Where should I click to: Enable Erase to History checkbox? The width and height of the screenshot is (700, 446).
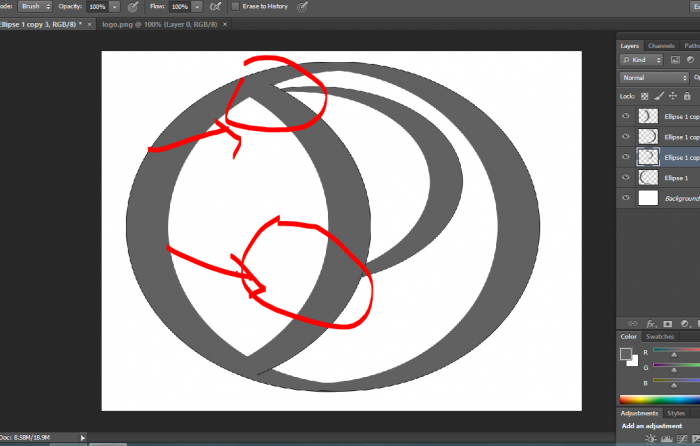click(x=235, y=6)
